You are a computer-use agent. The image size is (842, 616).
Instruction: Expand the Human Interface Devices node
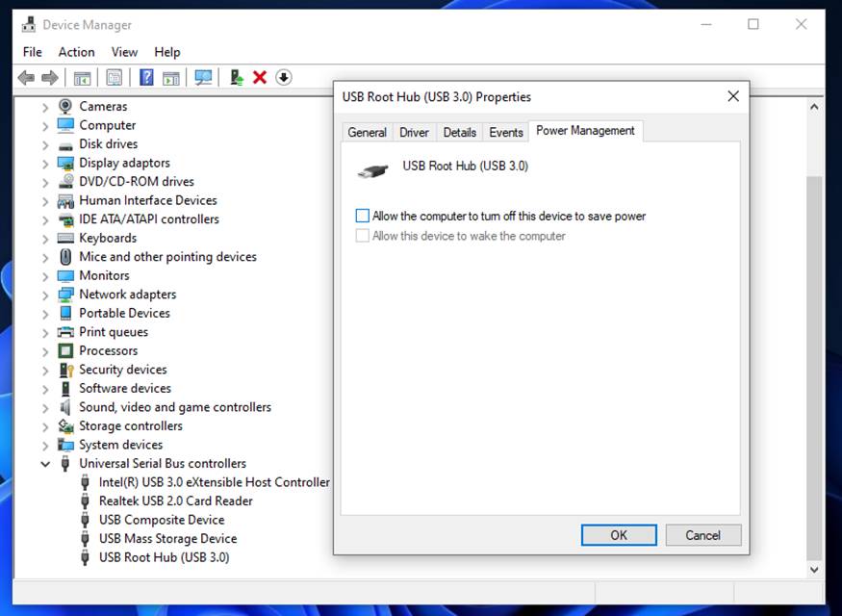point(45,201)
